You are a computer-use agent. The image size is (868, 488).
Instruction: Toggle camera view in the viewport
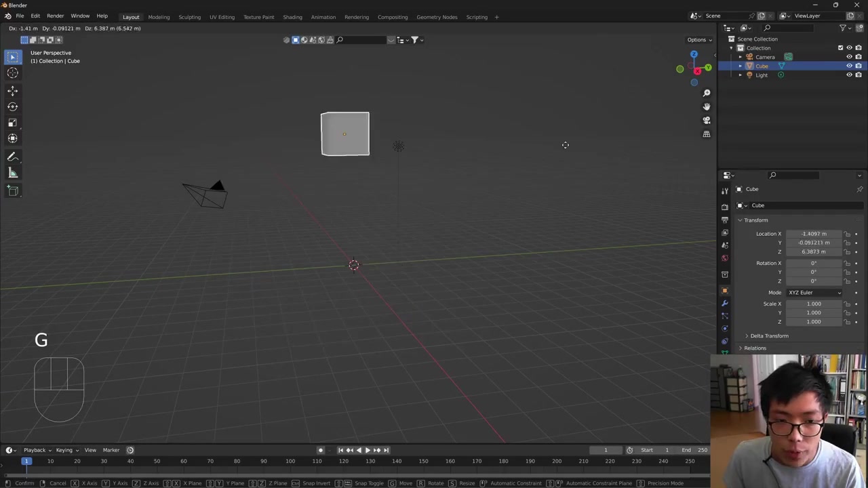tap(706, 120)
